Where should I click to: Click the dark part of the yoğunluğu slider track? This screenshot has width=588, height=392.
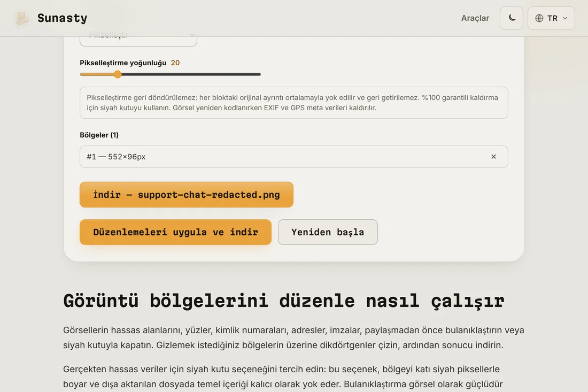190,74
